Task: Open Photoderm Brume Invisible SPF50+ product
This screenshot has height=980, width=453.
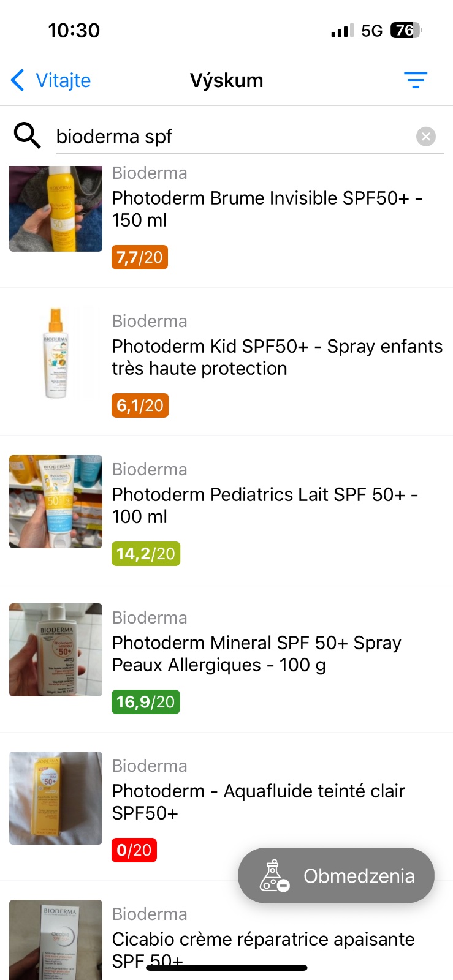Action: coord(267,209)
